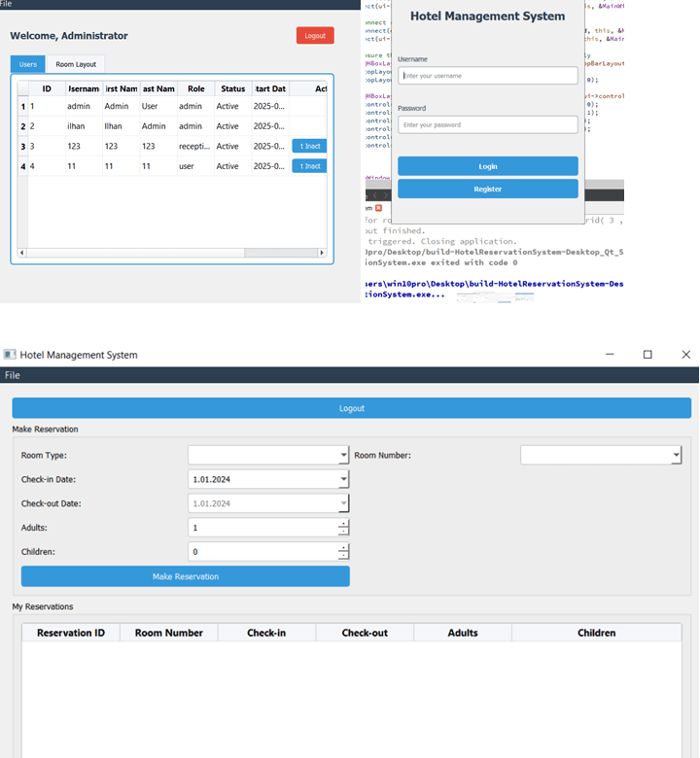Click the red Logout button in admin panel
This screenshot has width=700, height=758.
(x=315, y=35)
